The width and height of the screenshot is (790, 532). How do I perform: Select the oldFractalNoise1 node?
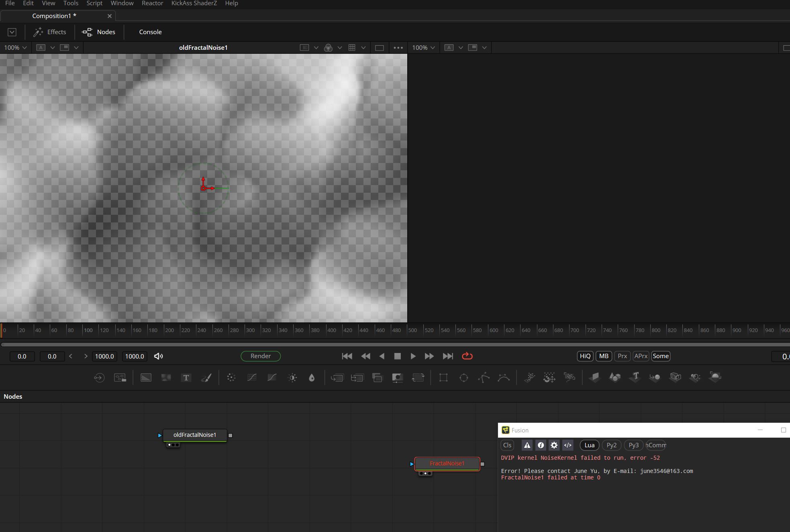[195, 435]
